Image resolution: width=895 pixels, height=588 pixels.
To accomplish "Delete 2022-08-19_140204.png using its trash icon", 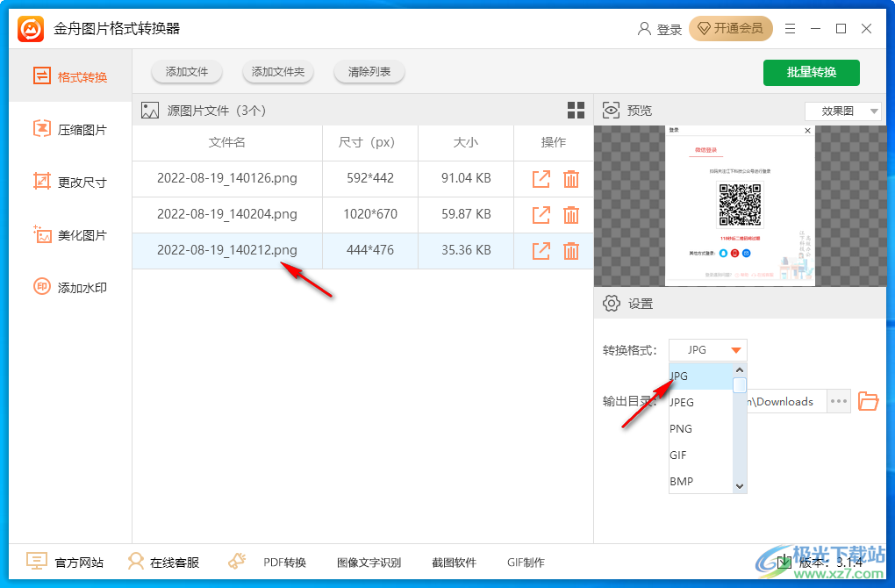I will tap(571, 214).
